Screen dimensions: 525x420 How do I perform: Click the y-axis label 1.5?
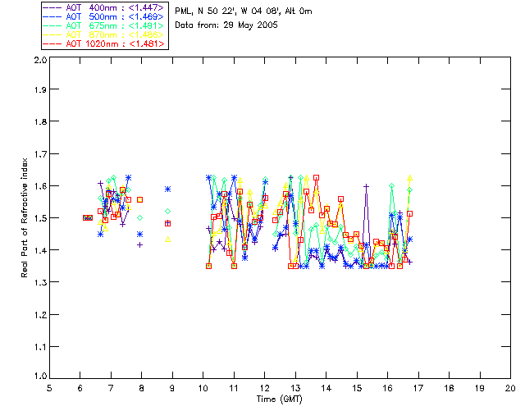pos(40,218)
